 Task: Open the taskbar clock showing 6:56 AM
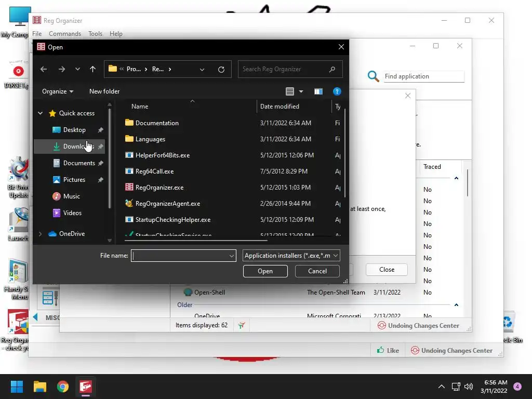[x=494, y=387]
